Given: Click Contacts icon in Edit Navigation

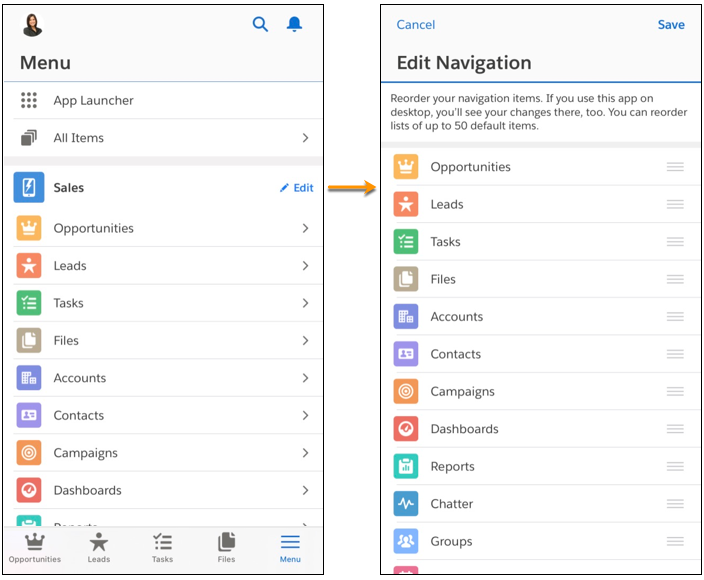Looking at the screenshot, I should pos(406,354).
